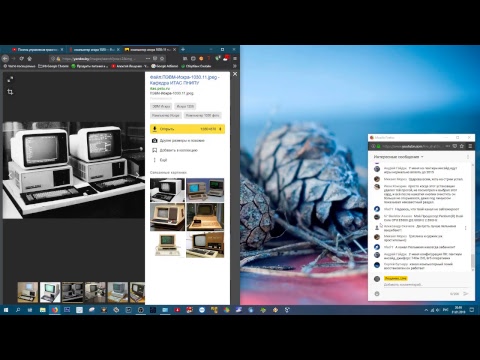
Task: Click the browser back arrow button
Action: 5,58
